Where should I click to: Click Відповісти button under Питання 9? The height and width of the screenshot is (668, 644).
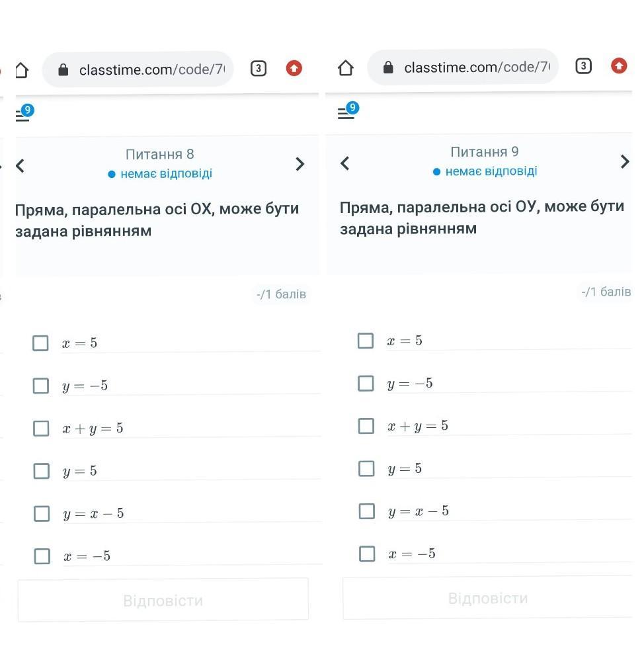pyautogui.click(x=488, y=598)
